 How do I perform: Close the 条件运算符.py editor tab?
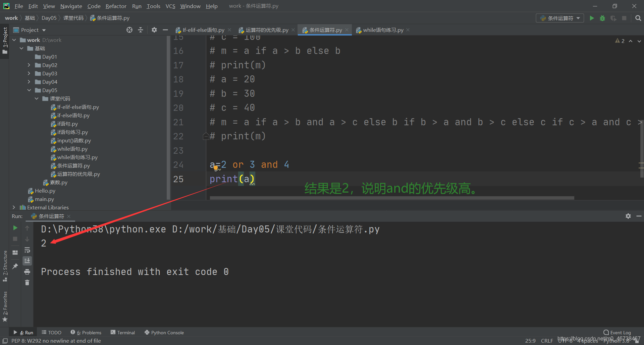click(347, 30)
